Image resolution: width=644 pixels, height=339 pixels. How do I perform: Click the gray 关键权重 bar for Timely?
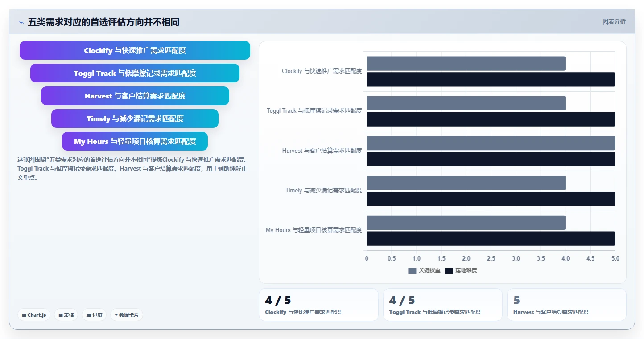point(466,183)
